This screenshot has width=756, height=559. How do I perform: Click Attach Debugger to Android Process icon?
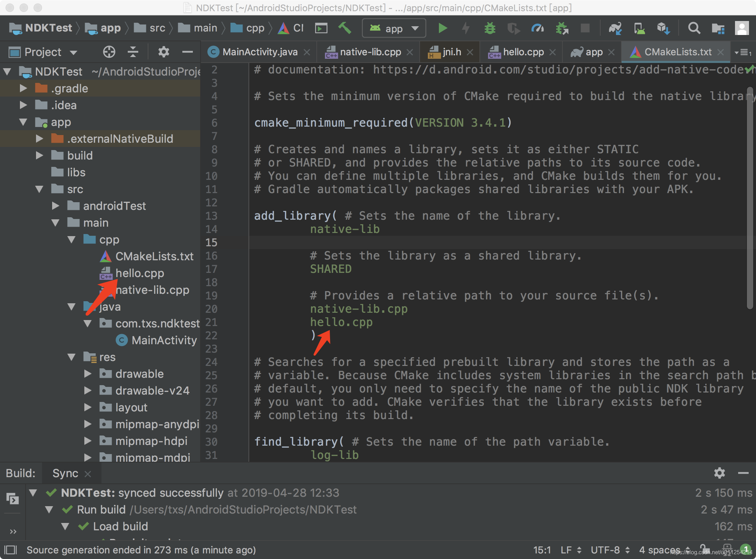(x=562, y=28)
